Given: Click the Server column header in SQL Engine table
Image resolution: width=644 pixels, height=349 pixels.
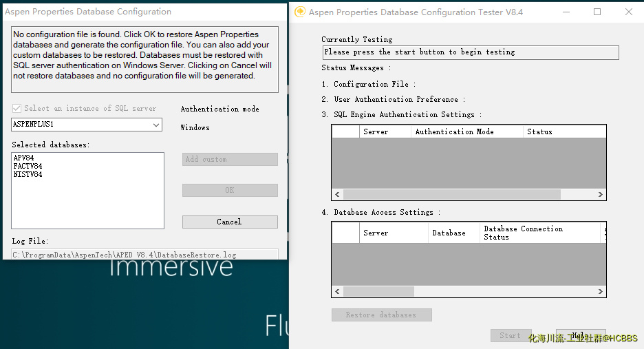Looking at the screenshot, I should pyautogui.click(x=385, y=131).
